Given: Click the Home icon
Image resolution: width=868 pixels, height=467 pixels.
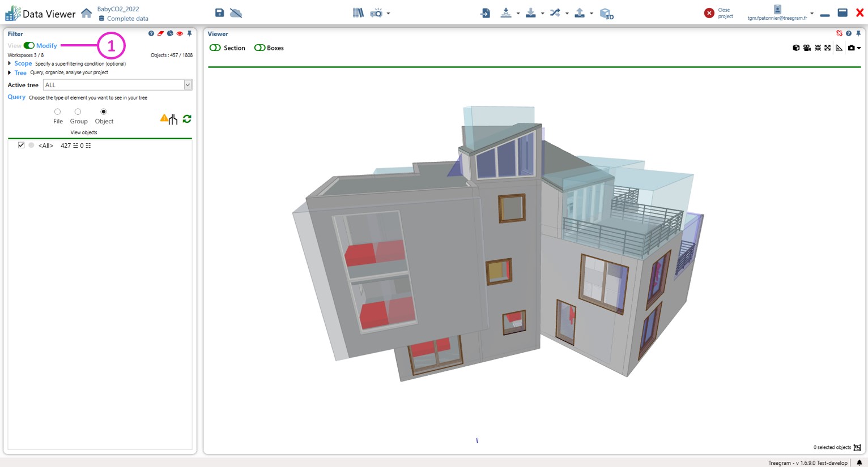Looking at the screenshot, I should pos(86,13).
